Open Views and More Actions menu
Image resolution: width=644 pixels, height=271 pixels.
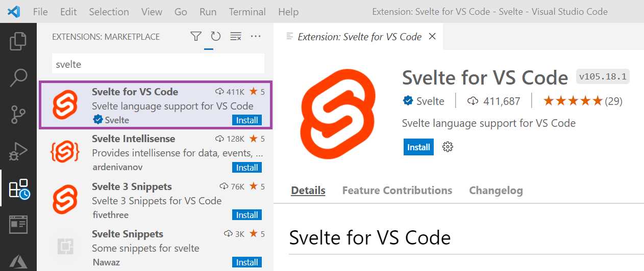(256, 37)
